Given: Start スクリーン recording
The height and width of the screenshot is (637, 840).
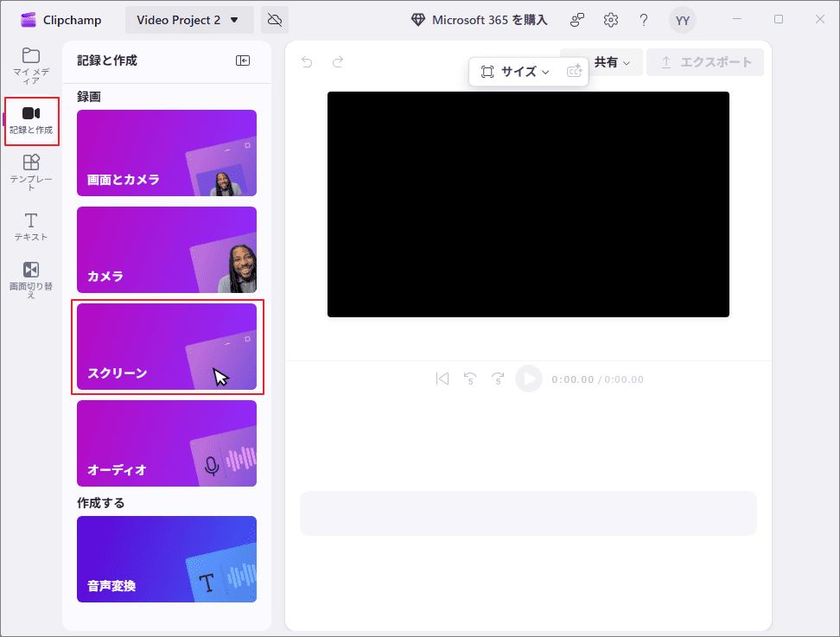Looking at the screenshot, I should point(167,347).
